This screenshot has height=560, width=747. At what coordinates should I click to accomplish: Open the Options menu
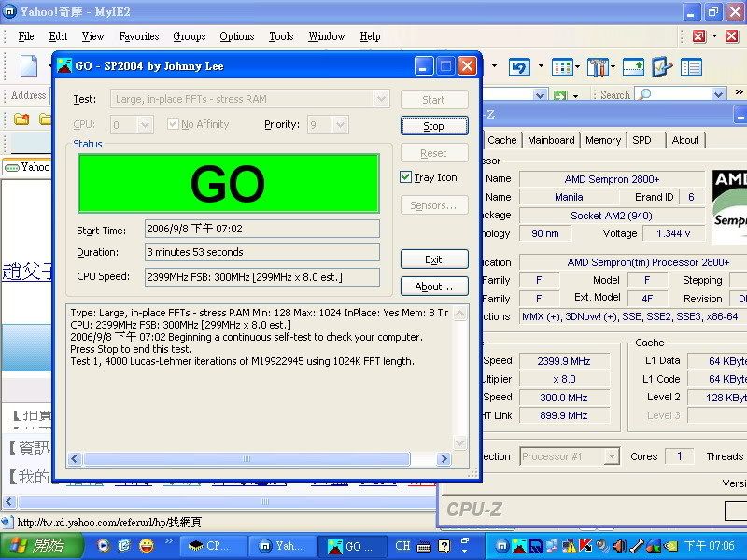coord(237,36)
